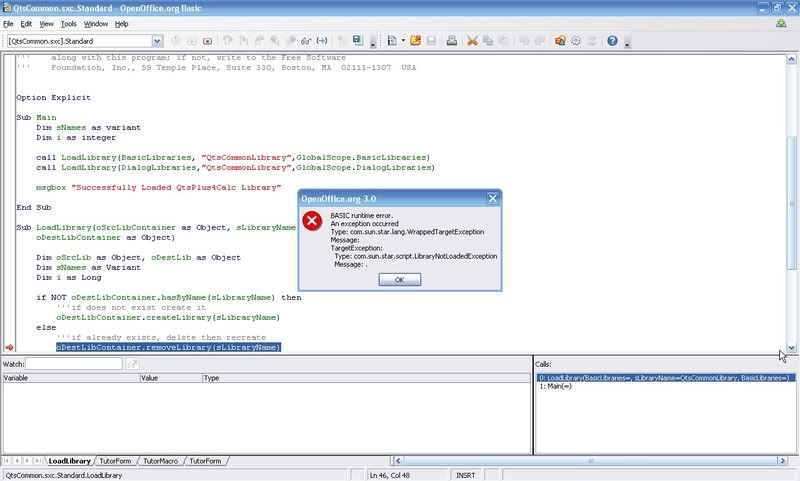Expand toolbar options arrow after Help icon
This screenshot has width=800, height=481.
(x=626, y=42)
